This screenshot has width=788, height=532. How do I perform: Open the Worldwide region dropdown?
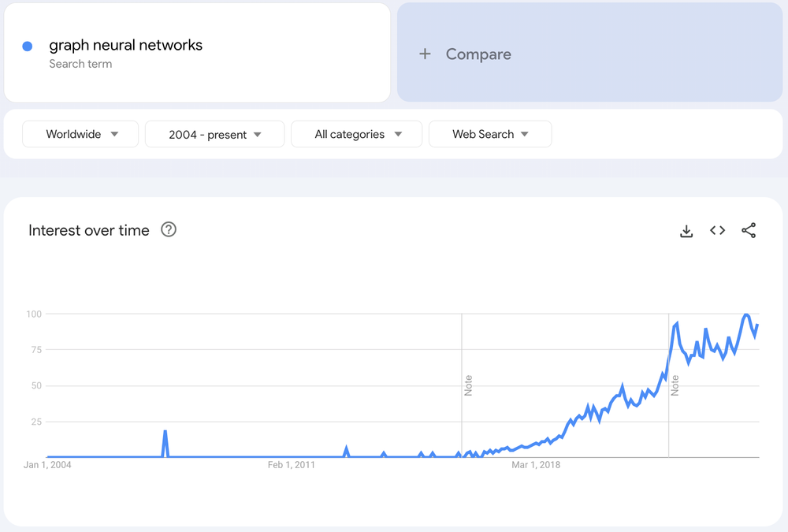pos(80,134)
